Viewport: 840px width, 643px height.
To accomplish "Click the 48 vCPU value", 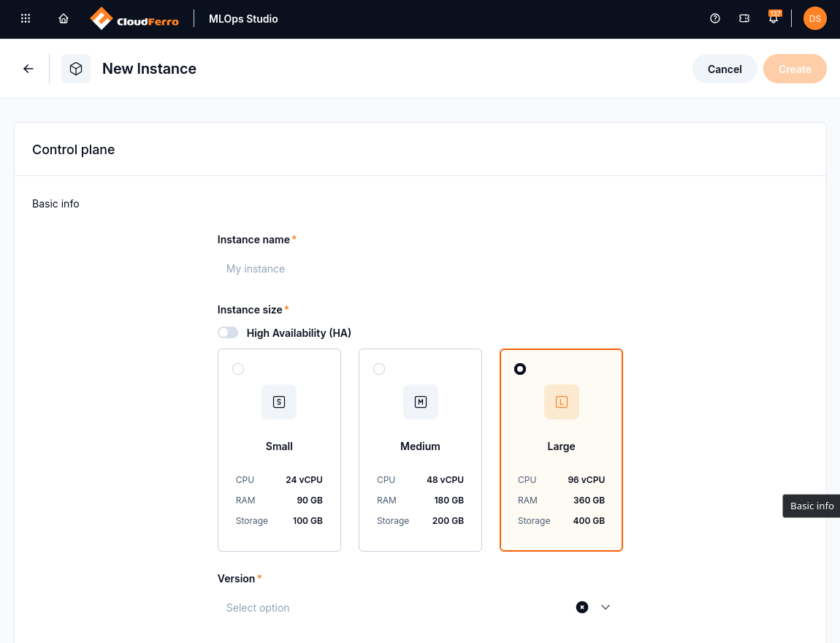I will (445, 479).
